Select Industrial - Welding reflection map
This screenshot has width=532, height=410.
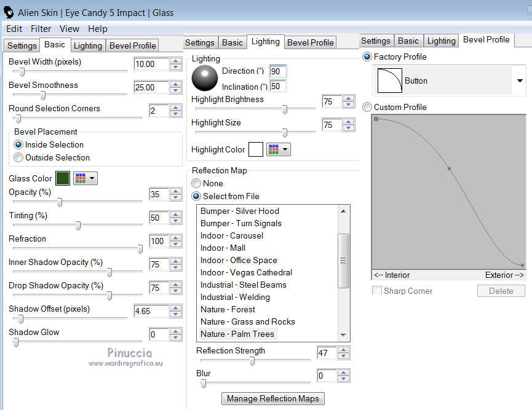[x=235, y=297]
